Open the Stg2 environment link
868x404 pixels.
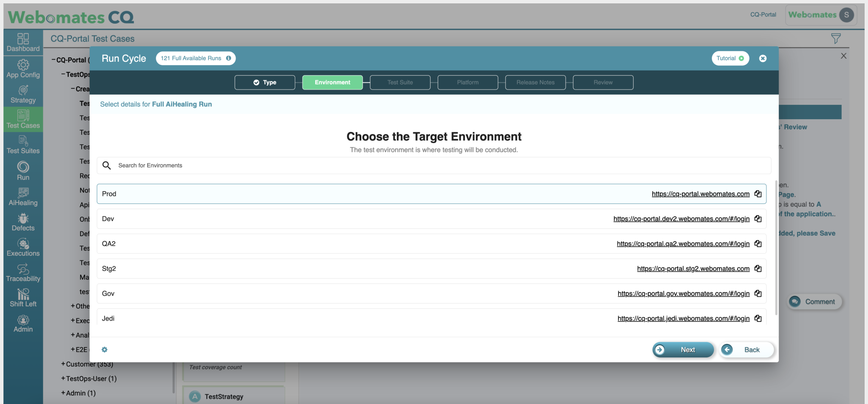(693, 268)
